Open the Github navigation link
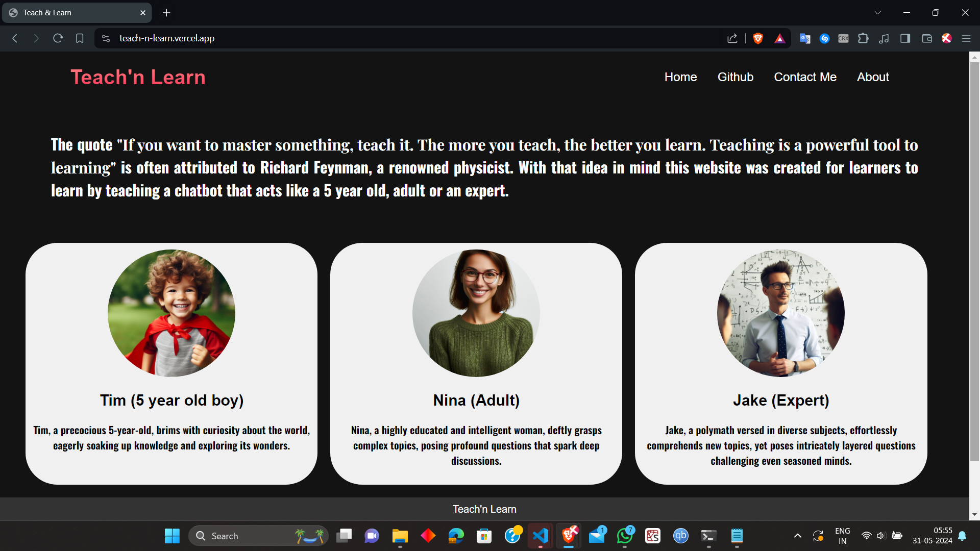The width and height of the screenshot is (980, 551). point(735,77)
